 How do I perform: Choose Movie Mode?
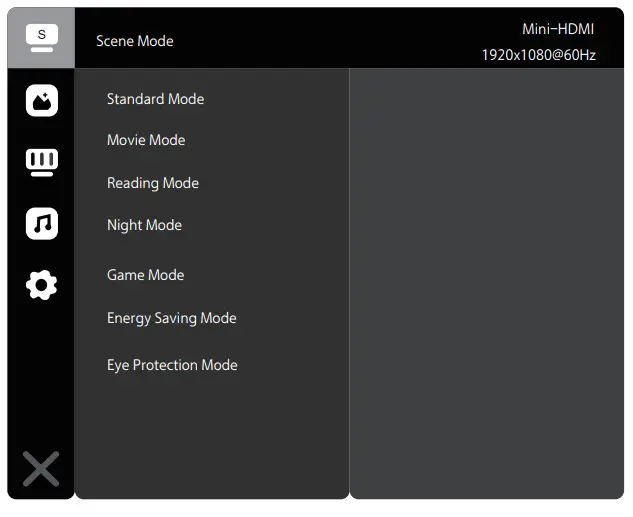146,140
